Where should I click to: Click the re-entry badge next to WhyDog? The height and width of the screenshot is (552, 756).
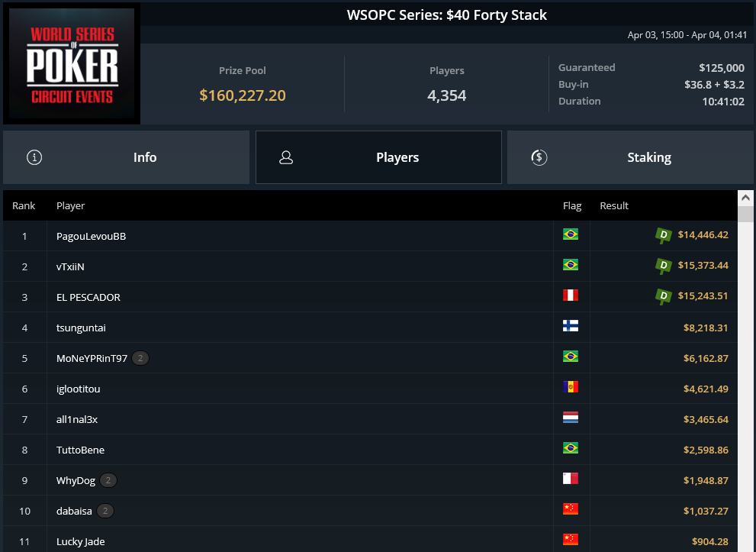[108, 480]
